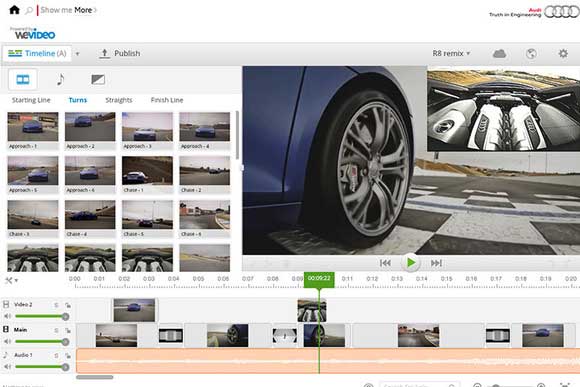Mute the Main track speaker
This screenshot has height=387, width=580.
point(7,341)
